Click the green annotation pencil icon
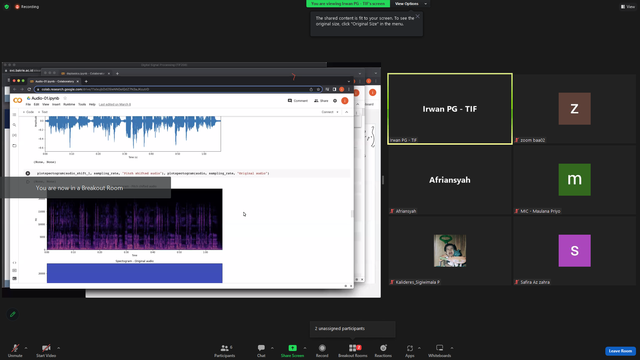 (x=13, y=314)
